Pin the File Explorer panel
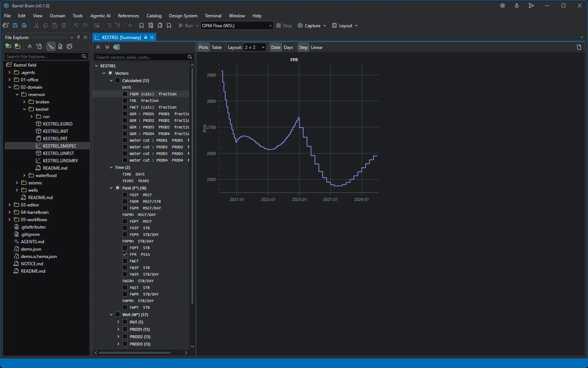Screen dimensions: 588x368 click(x=78, y=37)
